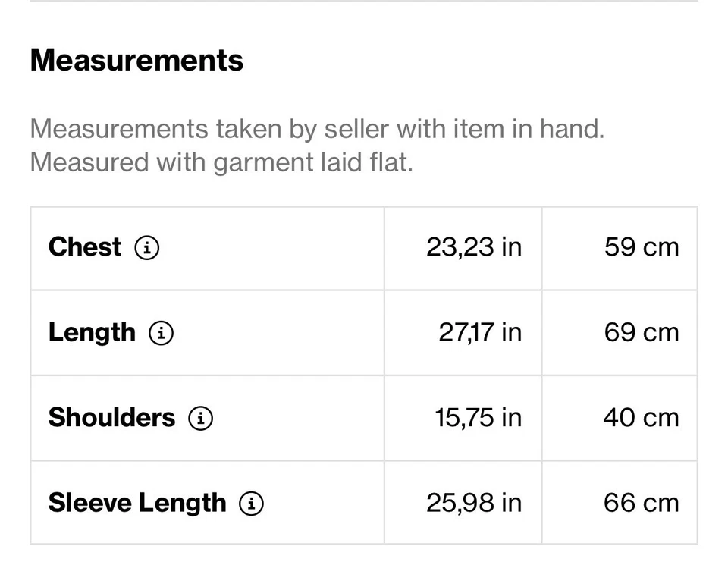This screenshot has width=728, height=587.
Task: Click the Length row label
Action: [92, 333]
